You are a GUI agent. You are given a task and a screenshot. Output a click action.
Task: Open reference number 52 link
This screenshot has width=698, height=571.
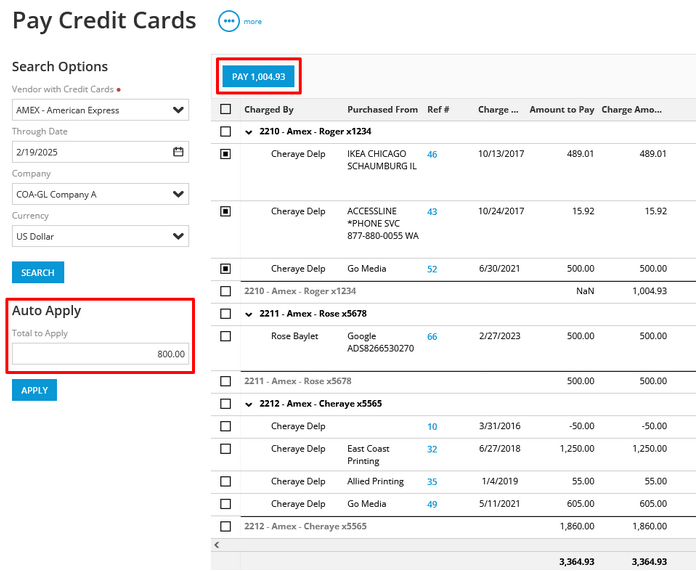[432, 269]
